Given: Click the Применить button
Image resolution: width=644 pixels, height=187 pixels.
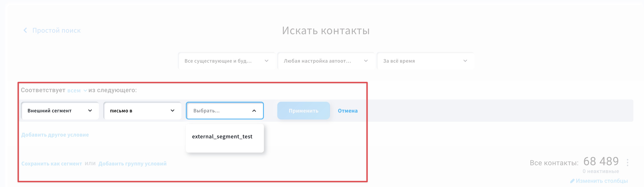Looking at the screenshot, I should 304,111.
